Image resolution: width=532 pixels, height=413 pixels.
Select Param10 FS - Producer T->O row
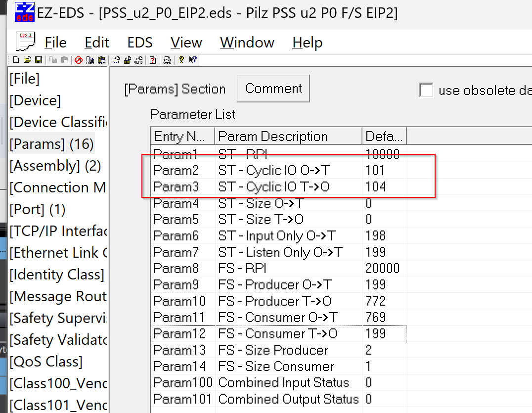coord(279,301)
